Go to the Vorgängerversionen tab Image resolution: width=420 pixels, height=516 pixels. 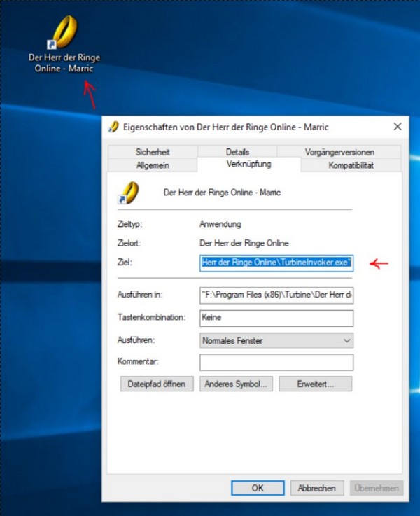[x=339, y=152]
